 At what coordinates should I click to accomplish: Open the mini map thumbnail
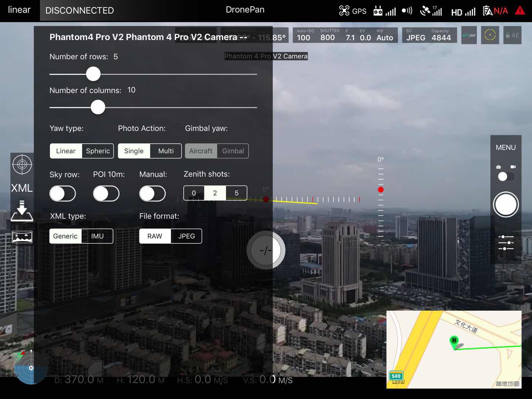coord(454,349)
